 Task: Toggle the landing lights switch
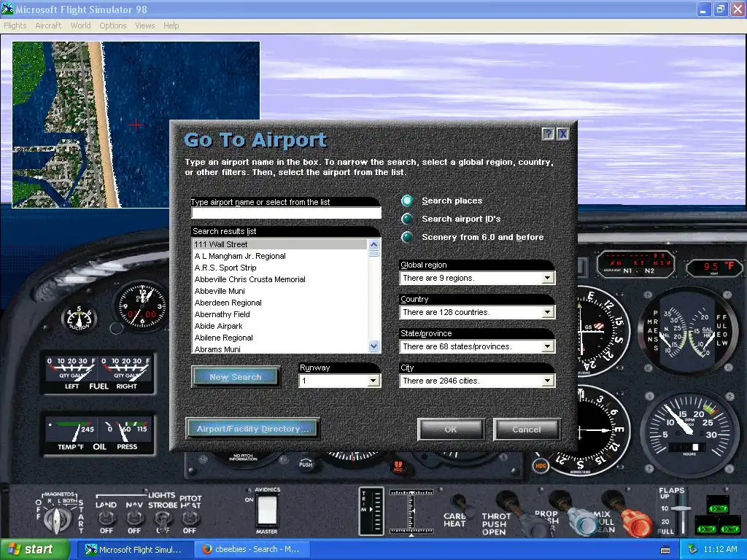coord(106,518)
